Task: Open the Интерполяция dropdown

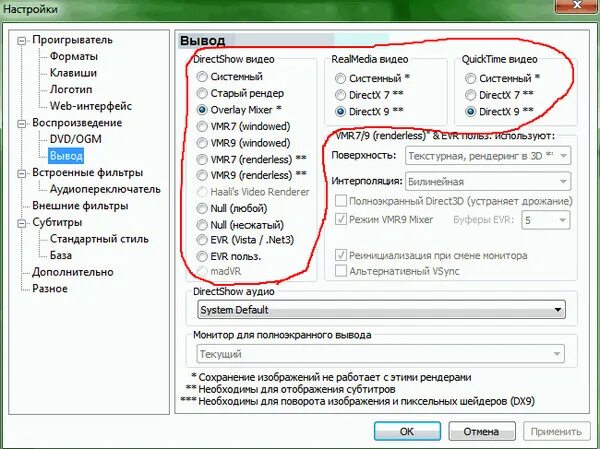Action: click(x=488, y=181)
